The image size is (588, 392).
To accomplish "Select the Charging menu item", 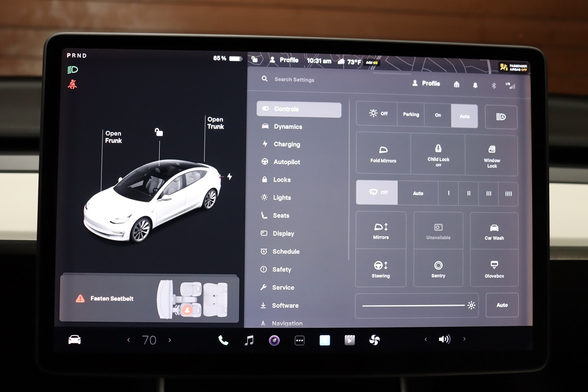I will point(287,145).
